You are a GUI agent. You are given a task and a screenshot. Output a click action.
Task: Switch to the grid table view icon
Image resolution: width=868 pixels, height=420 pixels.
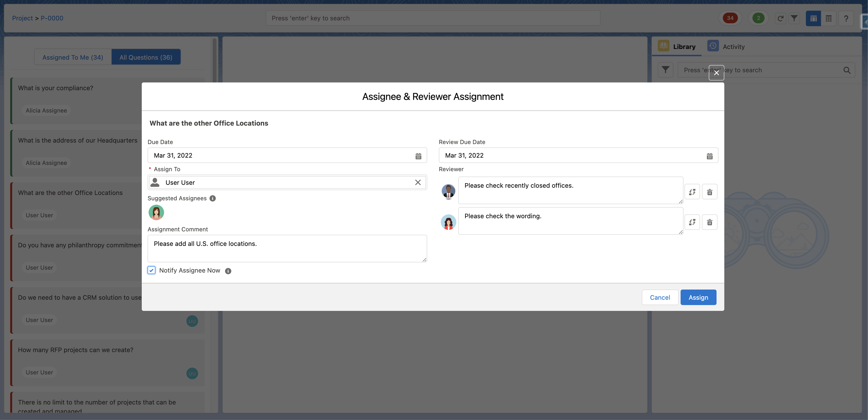[x=829, y=18]
